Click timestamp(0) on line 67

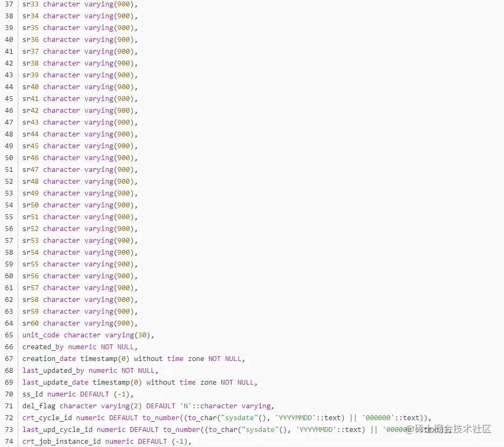click(x=105, y=359)
